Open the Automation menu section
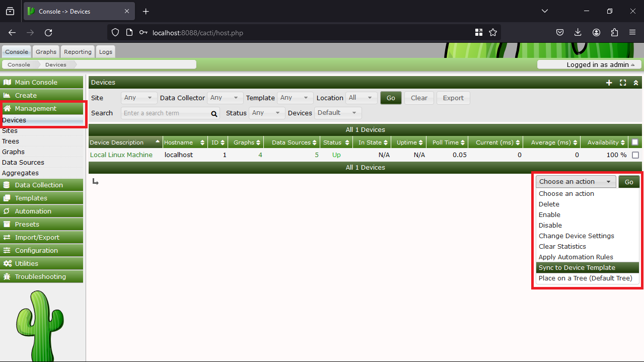This screenshot has width=644, height=362. (42, 211)
